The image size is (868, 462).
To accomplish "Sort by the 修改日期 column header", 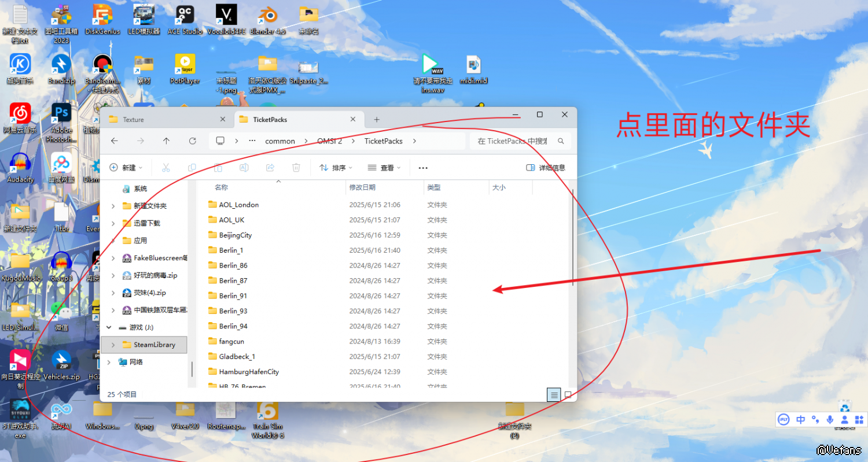I will point(362,187).
